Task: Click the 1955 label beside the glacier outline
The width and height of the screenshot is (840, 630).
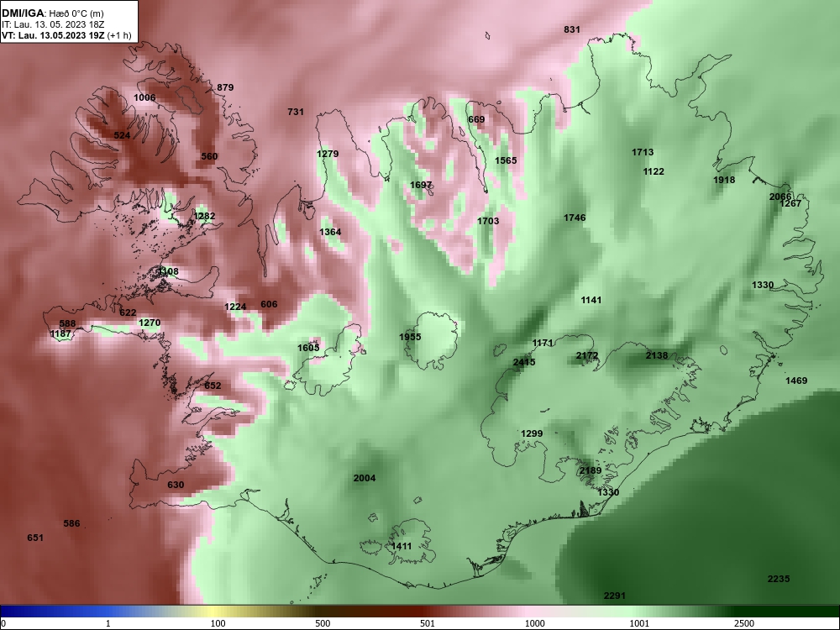Action: (411, 337)
